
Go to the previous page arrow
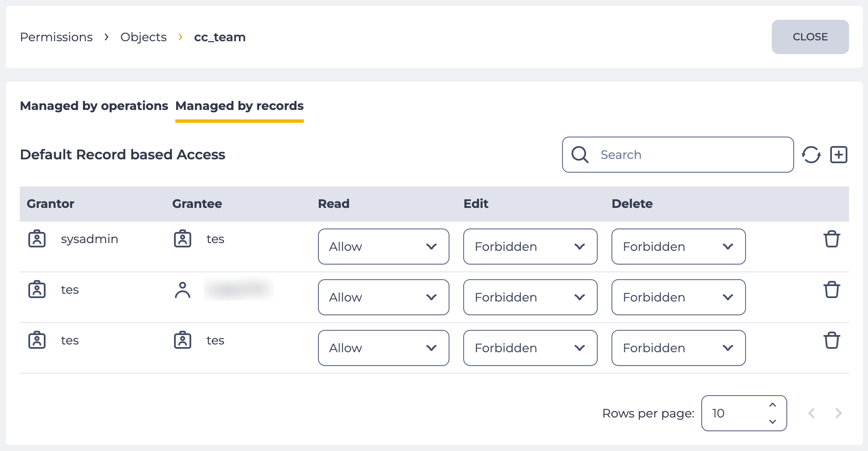tap(811, 413)
